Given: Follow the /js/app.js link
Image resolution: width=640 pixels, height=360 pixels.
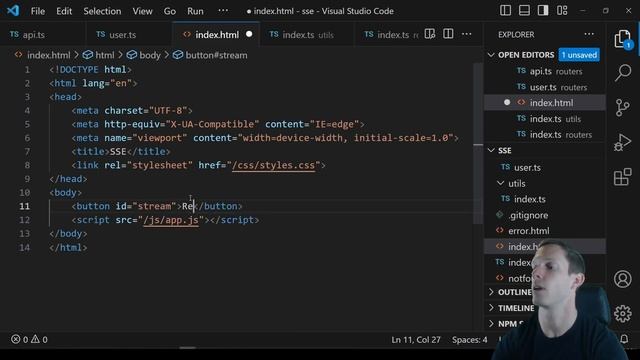Looking at the screenshot, I should pyautogui.click(x=171, y=220).
